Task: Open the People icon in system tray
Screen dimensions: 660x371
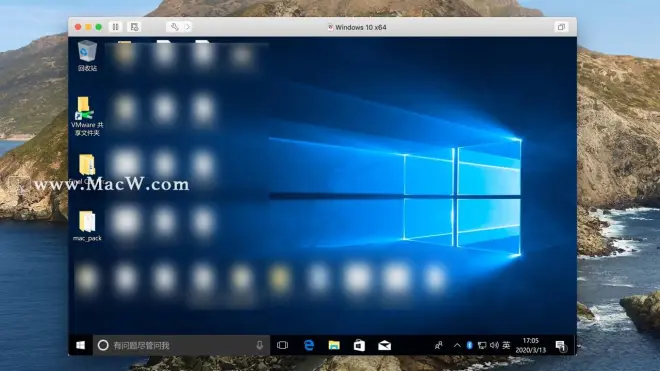Action: pos(438,345)
